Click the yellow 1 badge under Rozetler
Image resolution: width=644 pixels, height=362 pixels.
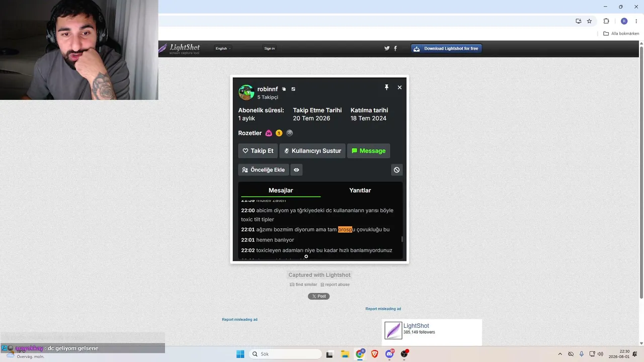pos(279,133)
